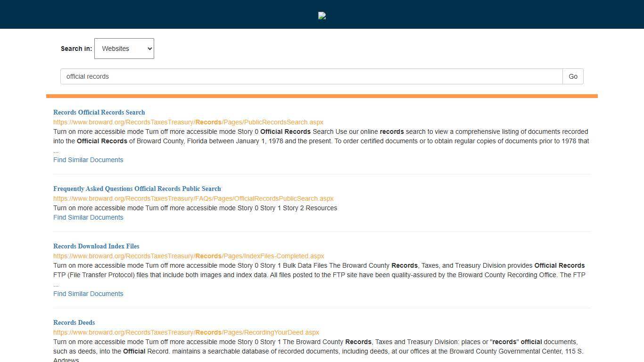Follow the IndexFiles-Completed.aspx URL link
Screen dimensions: 644x362
(x=189, y=256)
